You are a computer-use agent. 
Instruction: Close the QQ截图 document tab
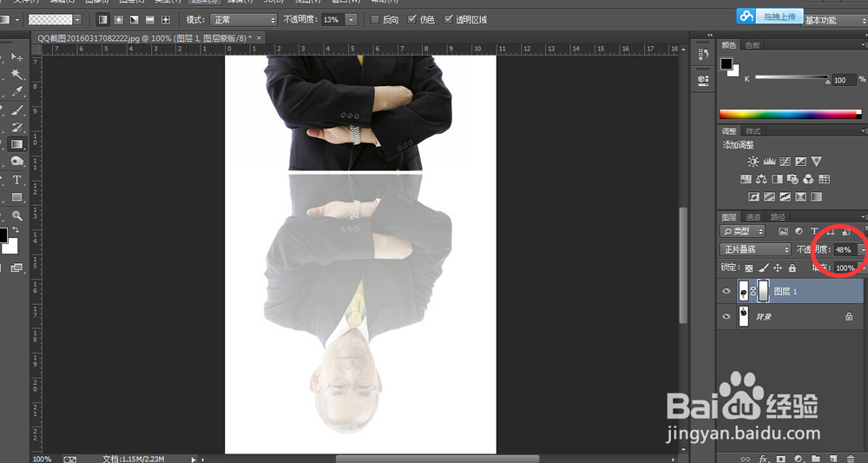(258, 37)
